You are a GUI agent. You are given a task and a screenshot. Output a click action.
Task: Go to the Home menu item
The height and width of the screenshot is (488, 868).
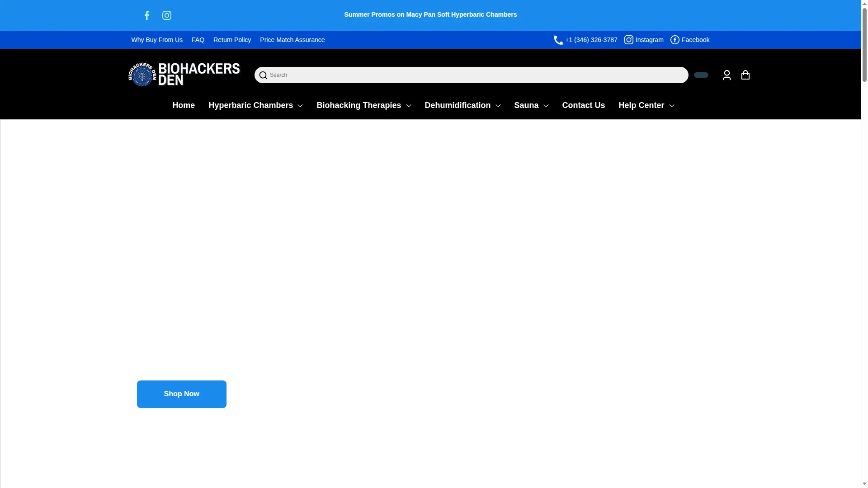tap(184, 105)
